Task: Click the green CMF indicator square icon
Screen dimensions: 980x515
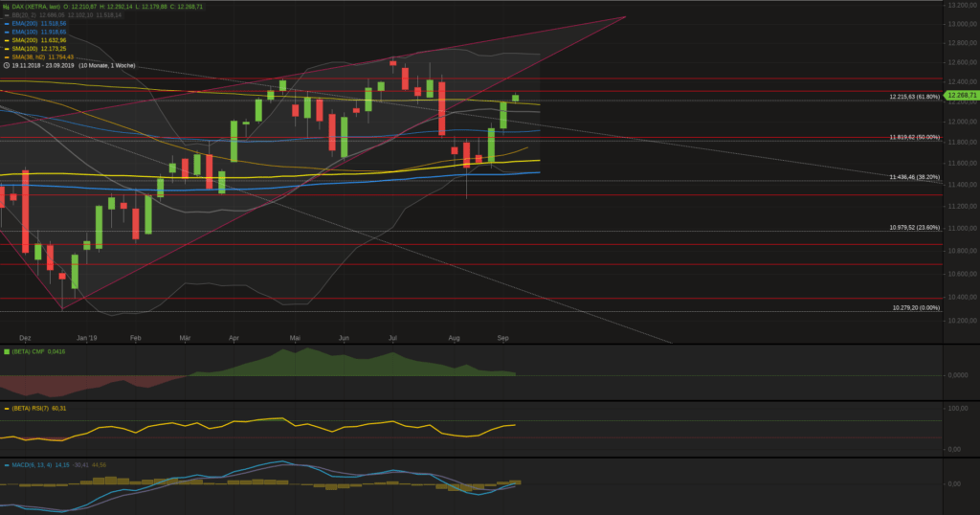Action: coord(7,352)
